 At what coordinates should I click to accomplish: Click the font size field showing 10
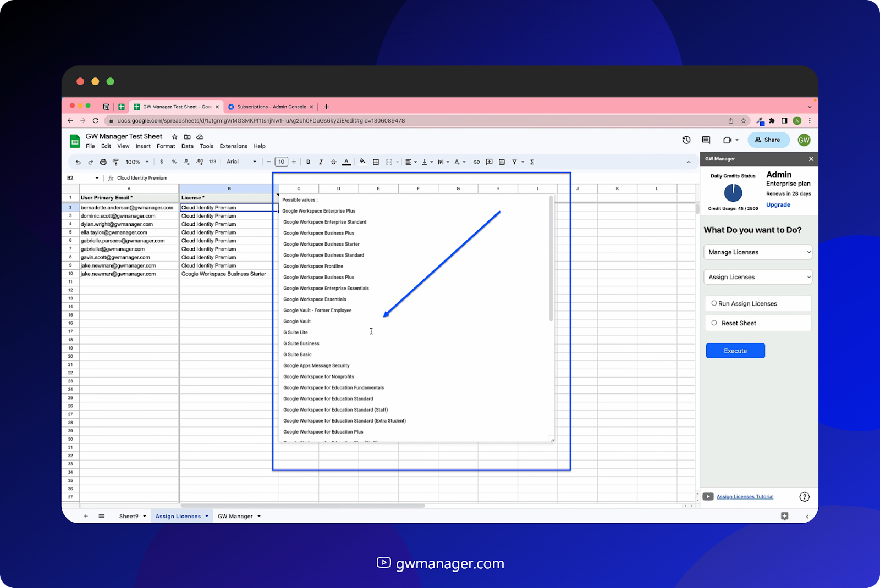pyautogui.click(x=282, y=162)
